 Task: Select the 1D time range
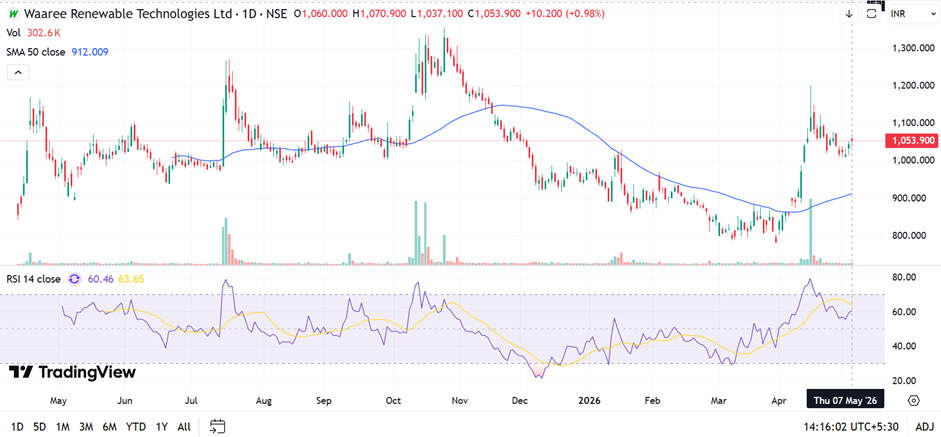point(17,427)
